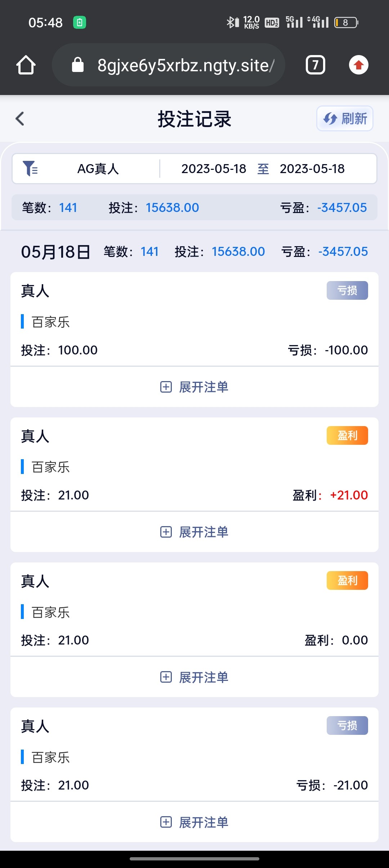Screen dimensions: 389x868
Task: Select the end date 2023-05-18 field
Action: 312,169
